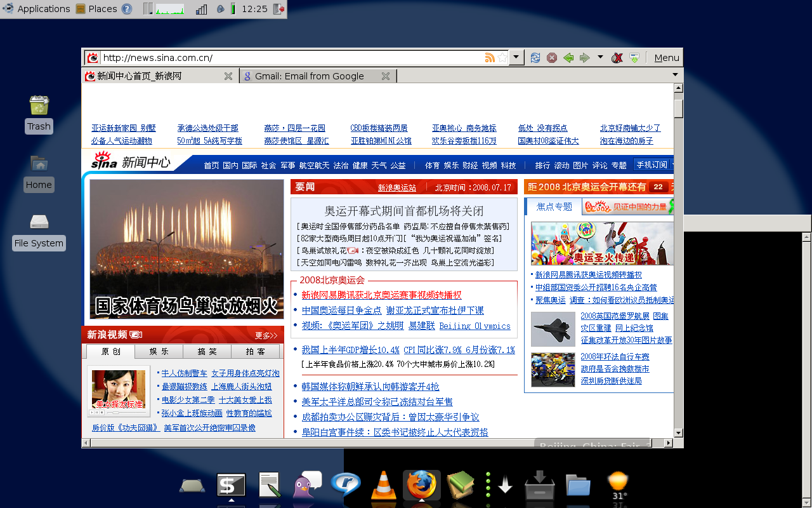Click the logout door icon in panel
Screen dimensions: 812x508
pyautogui.click(x=279, y=9)
